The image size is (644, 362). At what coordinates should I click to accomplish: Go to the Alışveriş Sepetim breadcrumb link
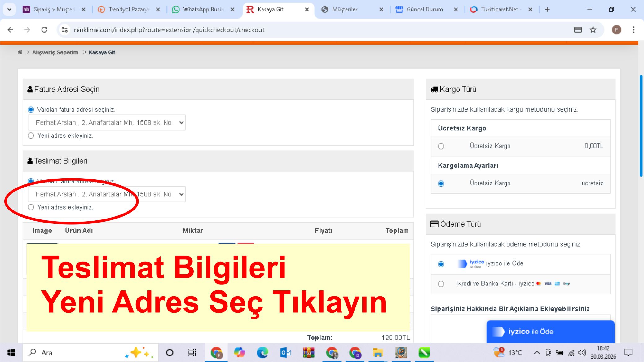coord(55,52)
